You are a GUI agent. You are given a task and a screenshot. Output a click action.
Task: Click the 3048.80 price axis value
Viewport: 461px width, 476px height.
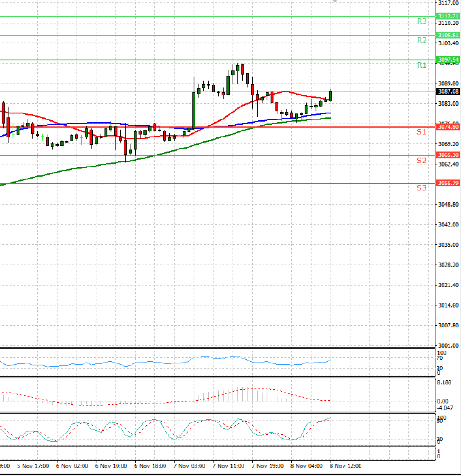[x=449, y=205]
